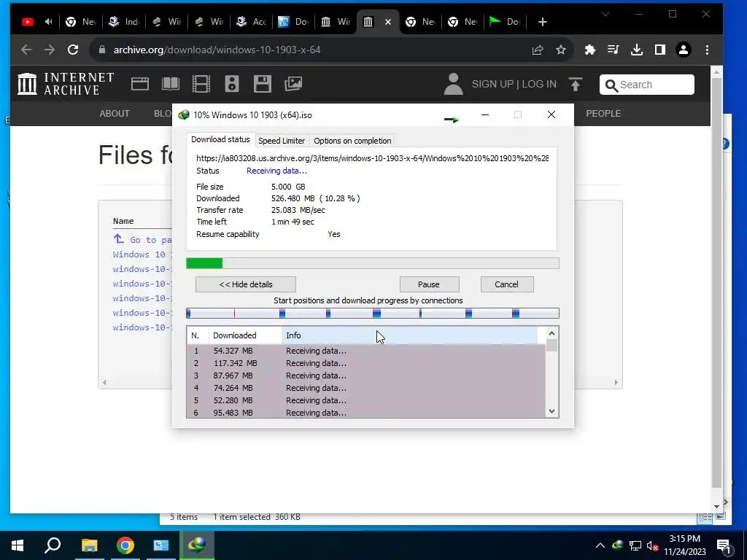Open Chrome profile avatar
The width and height of the screenshot is (747, 560).
[x=683, y=50]
